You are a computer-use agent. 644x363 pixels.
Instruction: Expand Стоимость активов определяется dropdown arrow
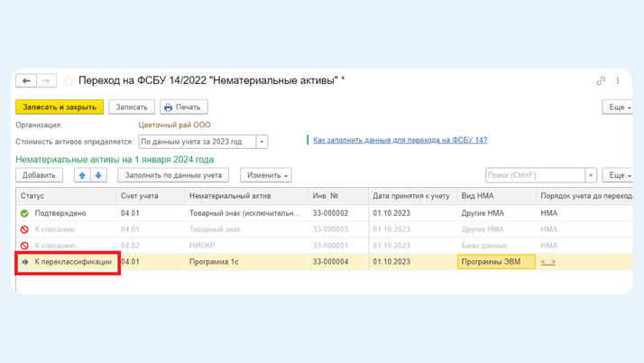pyautogui.click(x=262, y=142)
